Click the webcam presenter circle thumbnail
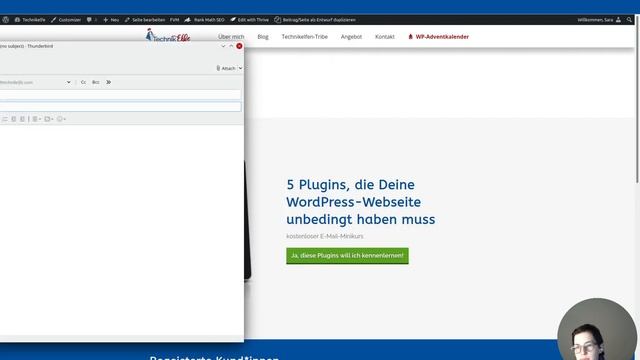Image resolution: width=640 pixels, height=360 pixels. pos(597,329)
